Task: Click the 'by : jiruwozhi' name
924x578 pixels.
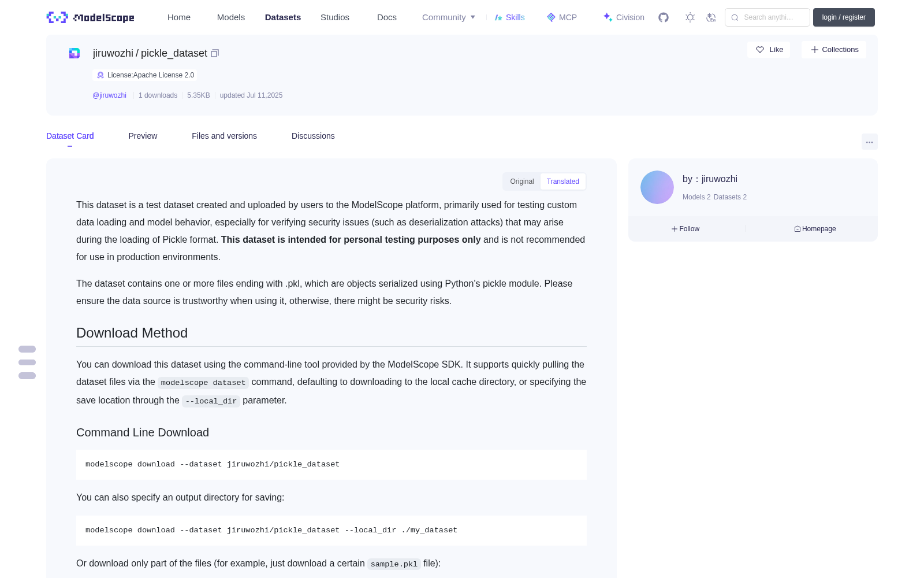Action: tap(710, 179)
